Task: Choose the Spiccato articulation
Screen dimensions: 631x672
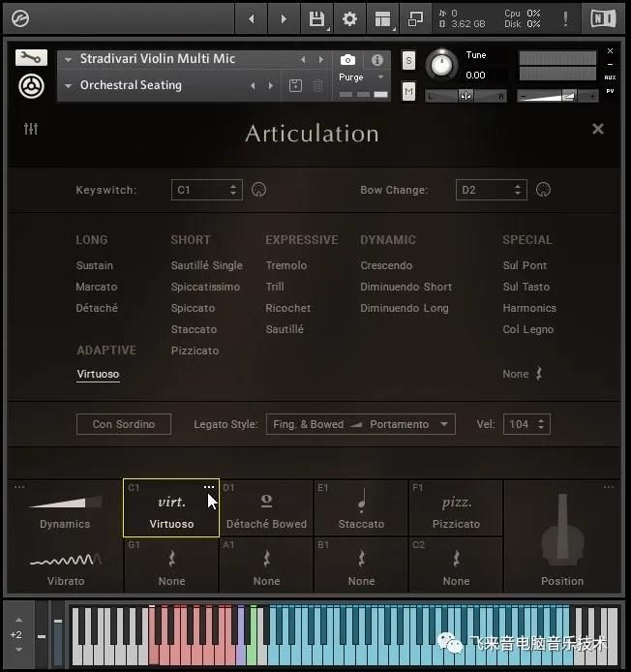Action: (193, 308)
